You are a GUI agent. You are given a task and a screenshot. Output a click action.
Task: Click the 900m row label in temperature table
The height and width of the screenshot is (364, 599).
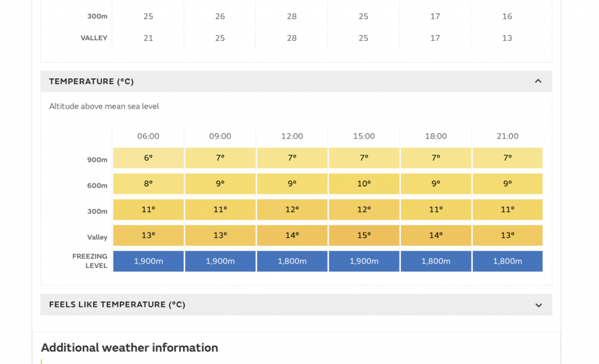[x=97, y=160]
